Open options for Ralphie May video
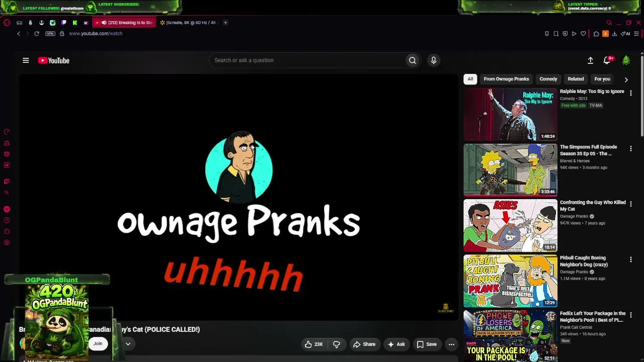The image size is (644, 362). [630, 93]
